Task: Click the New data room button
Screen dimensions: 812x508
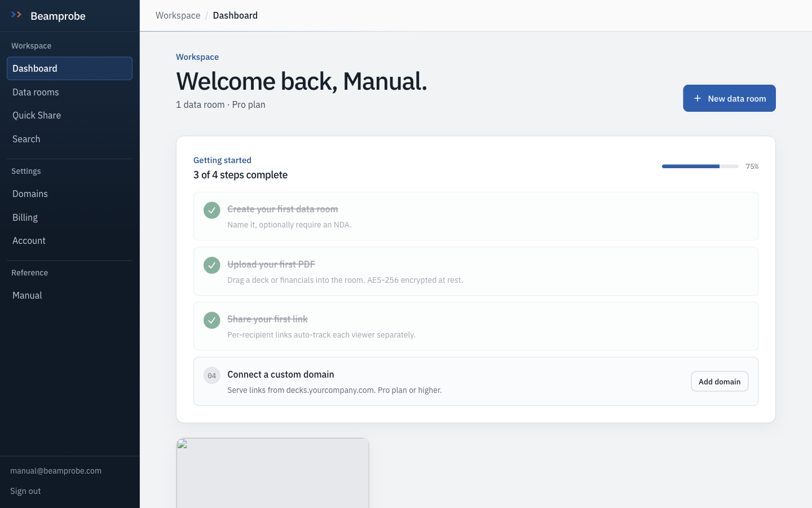Action: pyautogui.click(x=729, y=98)
